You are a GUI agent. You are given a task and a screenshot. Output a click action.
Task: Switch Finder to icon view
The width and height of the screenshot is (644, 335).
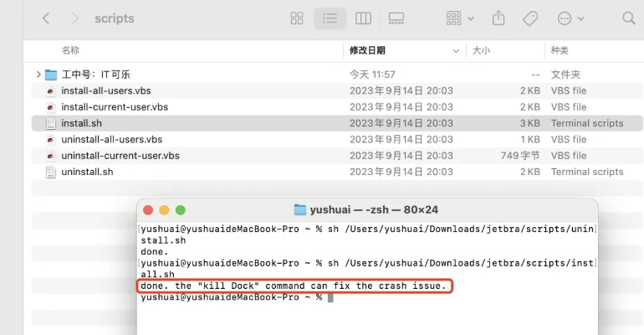(x=297, y=18)
